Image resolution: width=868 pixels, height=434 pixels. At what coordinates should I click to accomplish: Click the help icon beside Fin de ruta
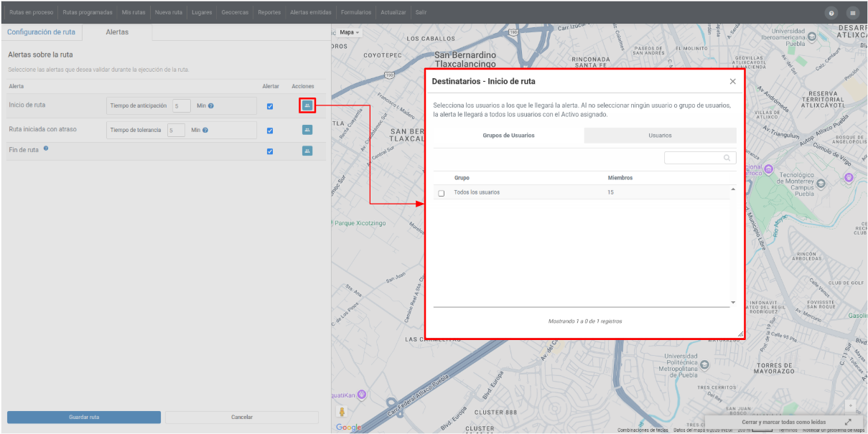point(46,148)
